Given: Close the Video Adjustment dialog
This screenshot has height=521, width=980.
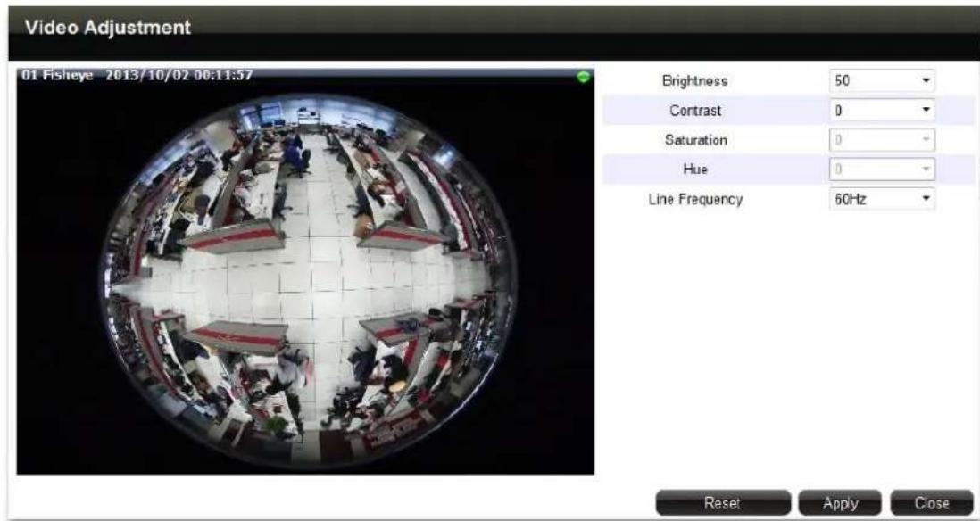Looking at the screenshot, I should pos(931,503).
